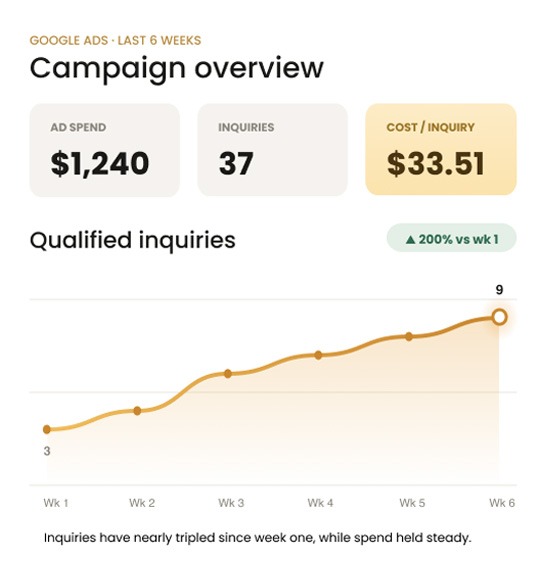This screenshot has width=545, height=572.
Task: Select the Wk 4 data point on chart
Action: 318,355
